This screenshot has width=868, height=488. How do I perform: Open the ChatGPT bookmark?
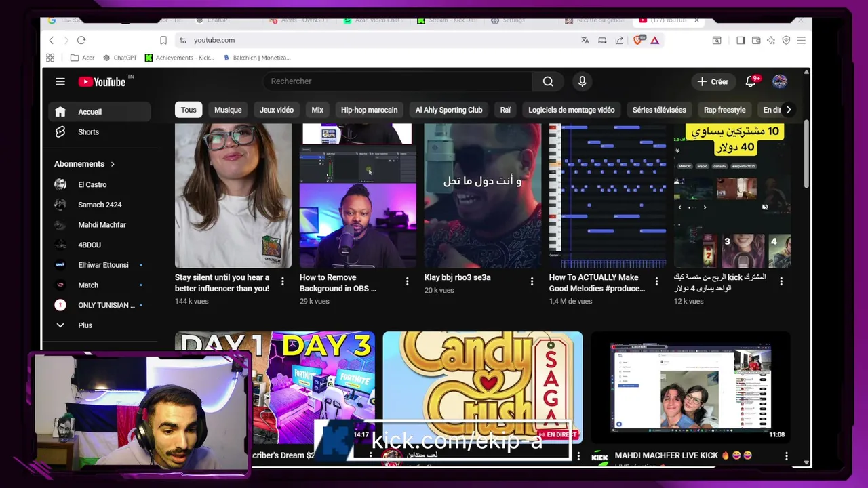coord(120,58)
